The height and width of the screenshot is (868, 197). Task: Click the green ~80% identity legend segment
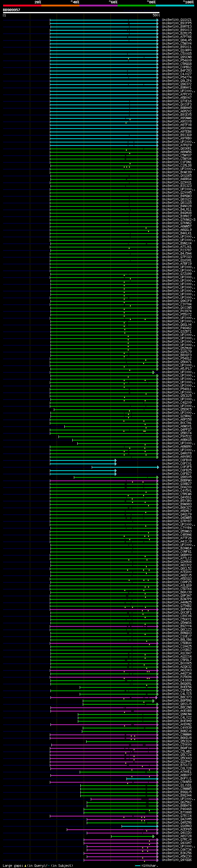[x=137, y=6]
